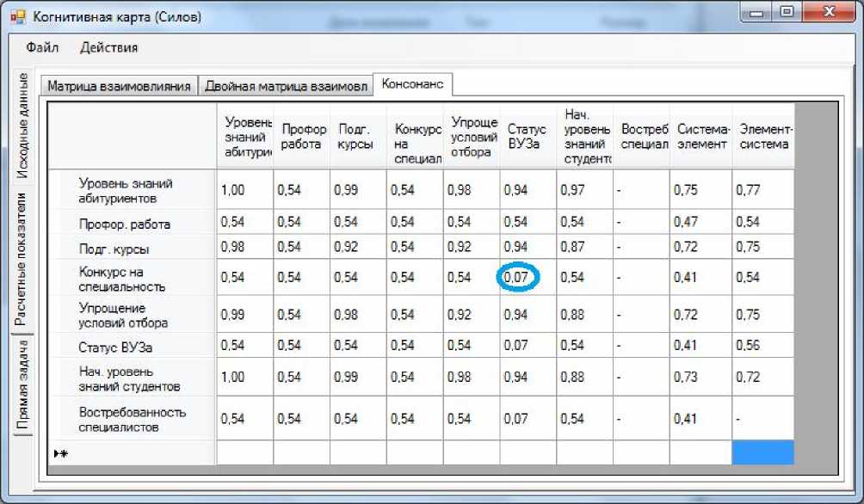This screenshot has width=864, height=504.
Task: Select the circled 0,07 cell
Action: click(520, 278)
